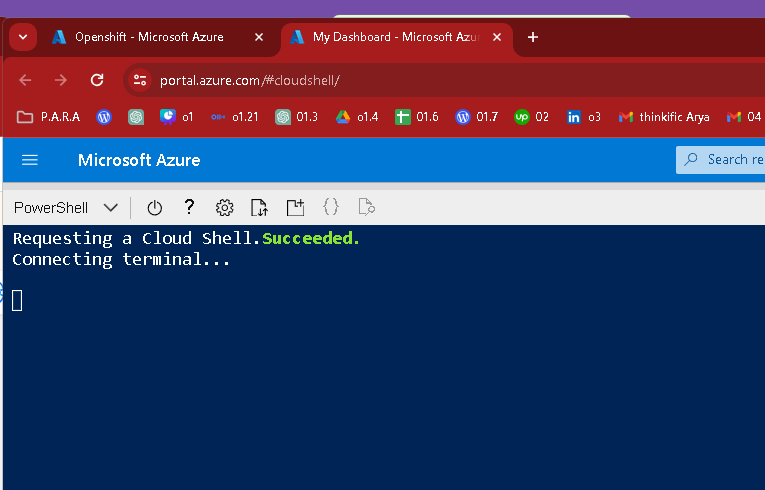
Task: Click the web preview icon
Action: 366,207
